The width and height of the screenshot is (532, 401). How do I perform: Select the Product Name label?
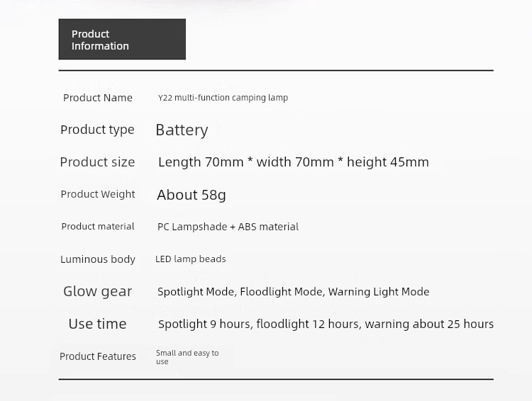(x=98, y=98)
